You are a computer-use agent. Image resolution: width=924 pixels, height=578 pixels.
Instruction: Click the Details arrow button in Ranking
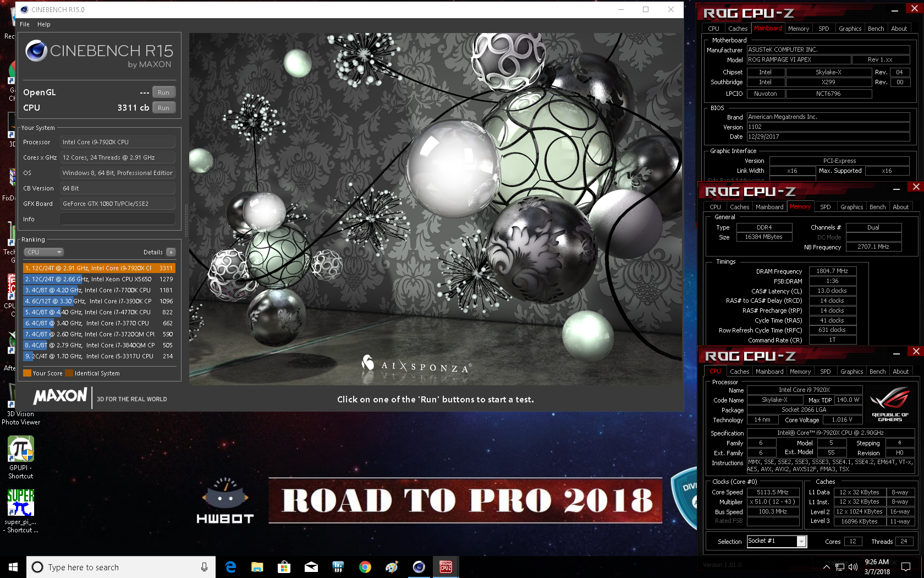point(171,252)
